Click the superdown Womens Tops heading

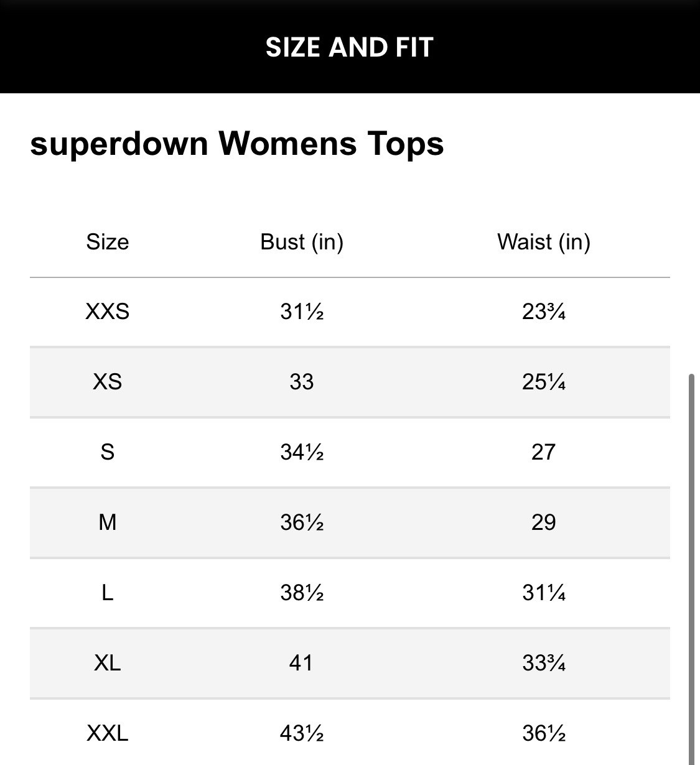click(x=236, y=144)
